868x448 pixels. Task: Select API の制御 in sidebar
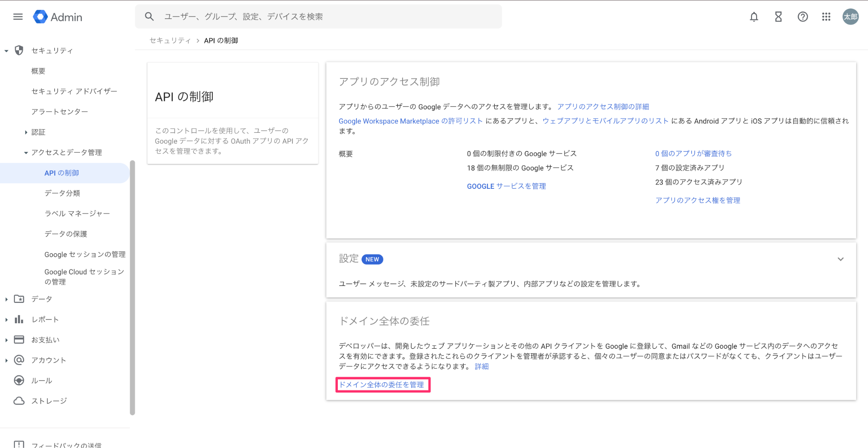click(64, 173)
